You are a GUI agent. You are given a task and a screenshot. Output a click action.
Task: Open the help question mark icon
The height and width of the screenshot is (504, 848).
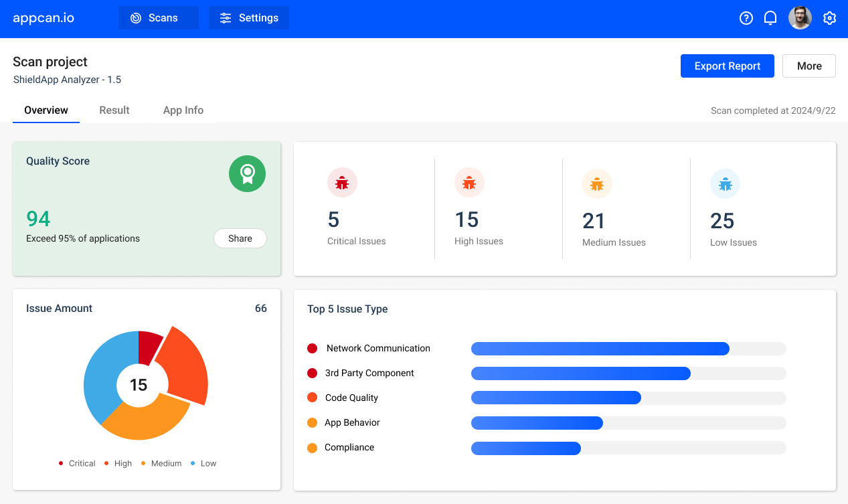[x=746, y=18]
